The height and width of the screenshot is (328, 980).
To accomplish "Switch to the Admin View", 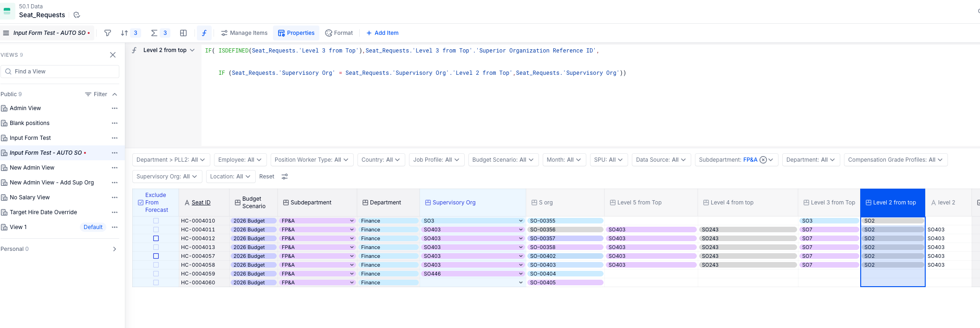I will pos(26,108).
